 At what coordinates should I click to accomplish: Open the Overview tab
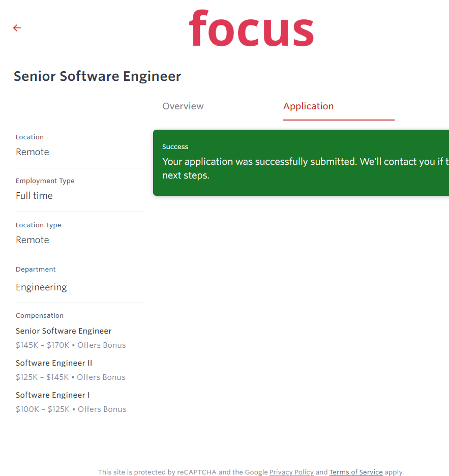pyautogui.click(x=183, y=106)
